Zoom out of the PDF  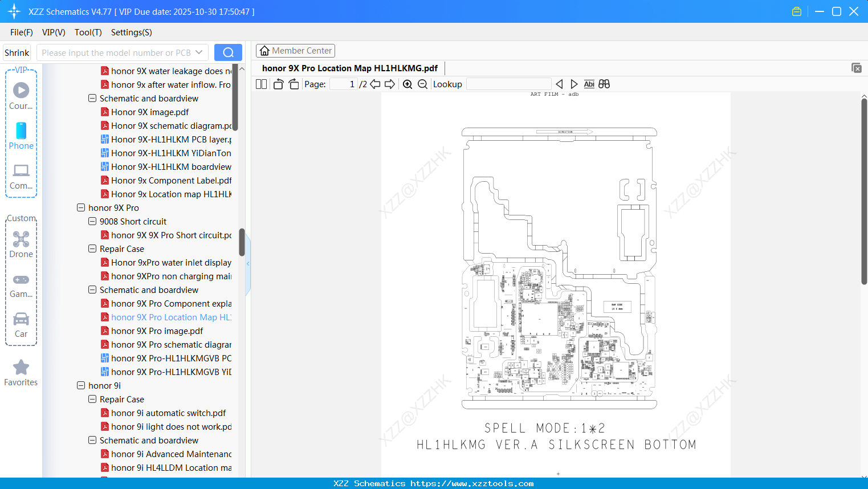pyautogui.click(x=422, y=84)
